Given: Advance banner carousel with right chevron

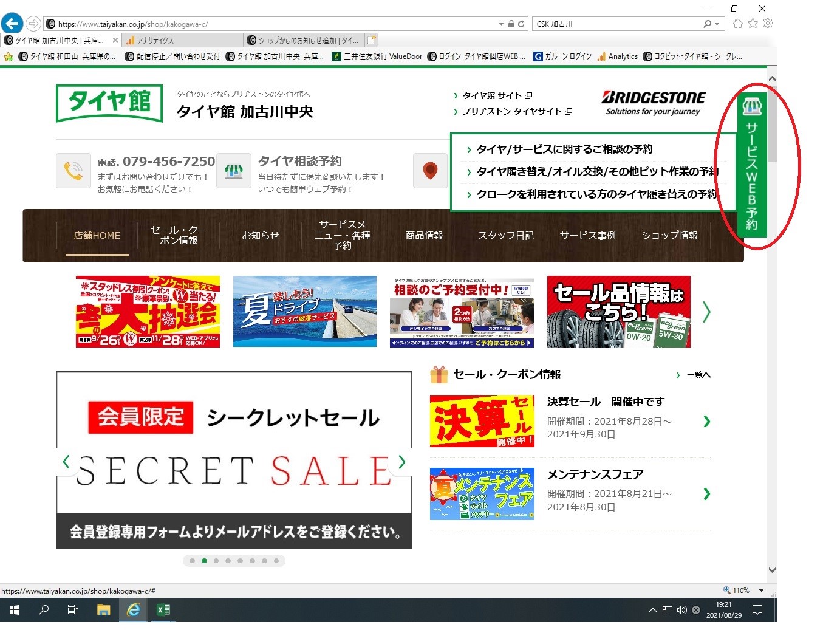Looking at the screenshot, I should coord(706,312).
